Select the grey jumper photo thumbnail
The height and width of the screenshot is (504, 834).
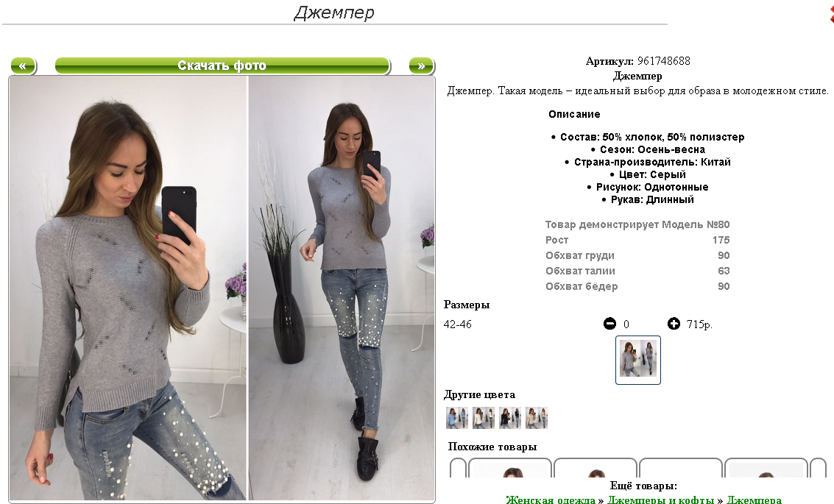tap(637, 360)
